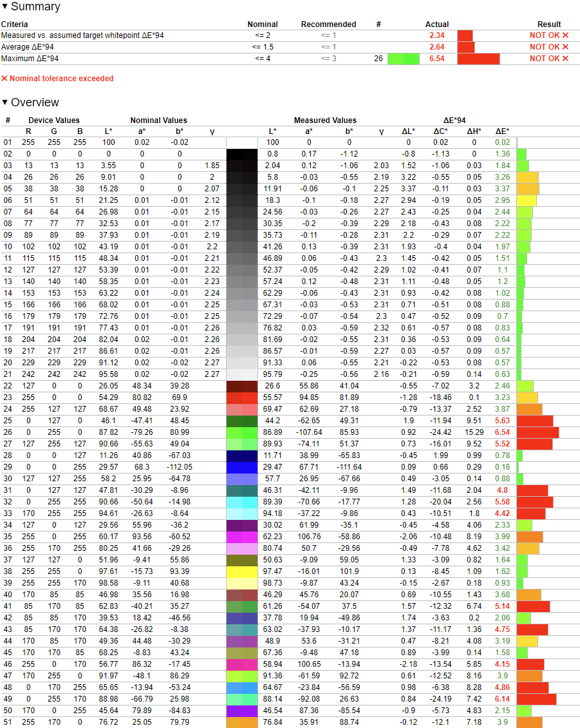Click the ΔC* value -24.42 in row 26
The image size is (580, 728).
(440, 432)
